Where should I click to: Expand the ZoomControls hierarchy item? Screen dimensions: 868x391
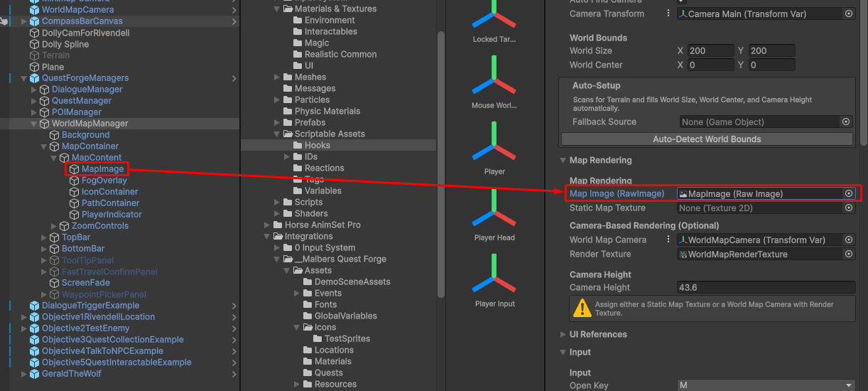point(54,226)
